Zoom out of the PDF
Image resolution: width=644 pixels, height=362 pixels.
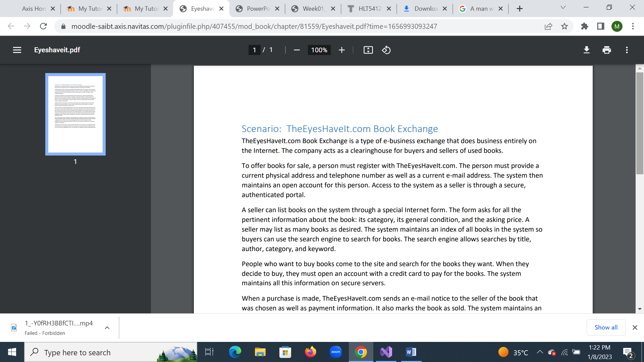pyautogui.click(x=297, y=50)
